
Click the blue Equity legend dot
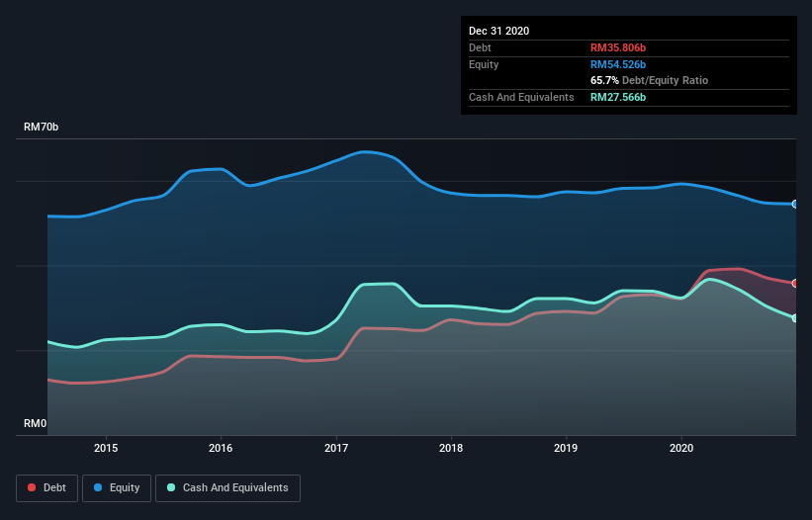click(98, 487)
